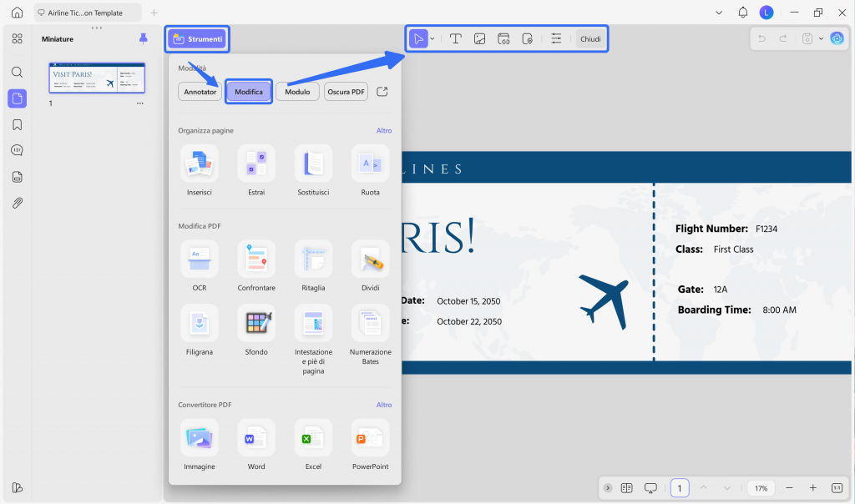Screen dimensions: 855x504
Task: Click the redo arrow
Action: tap(783, 38)
